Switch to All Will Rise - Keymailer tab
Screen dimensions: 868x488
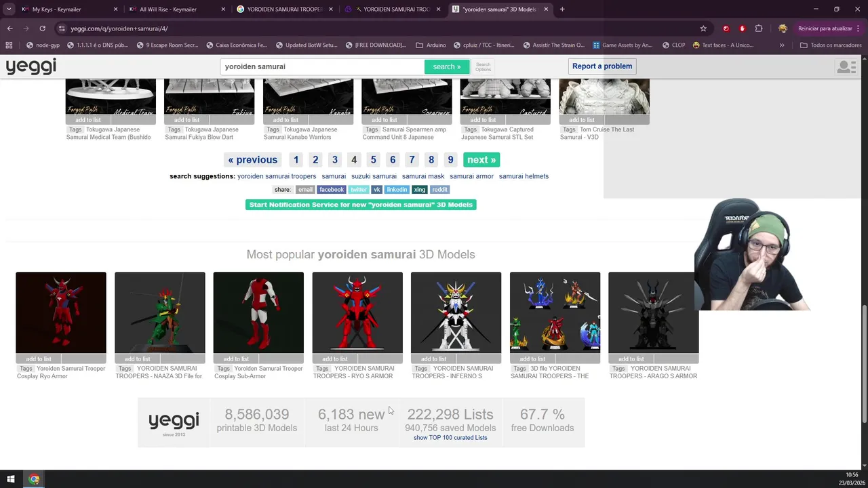click(176, 9)
